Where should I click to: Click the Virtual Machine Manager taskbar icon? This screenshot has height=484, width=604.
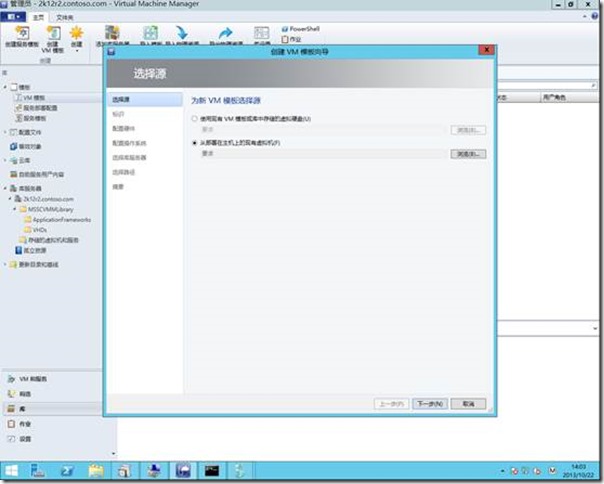tap(183, 471)
